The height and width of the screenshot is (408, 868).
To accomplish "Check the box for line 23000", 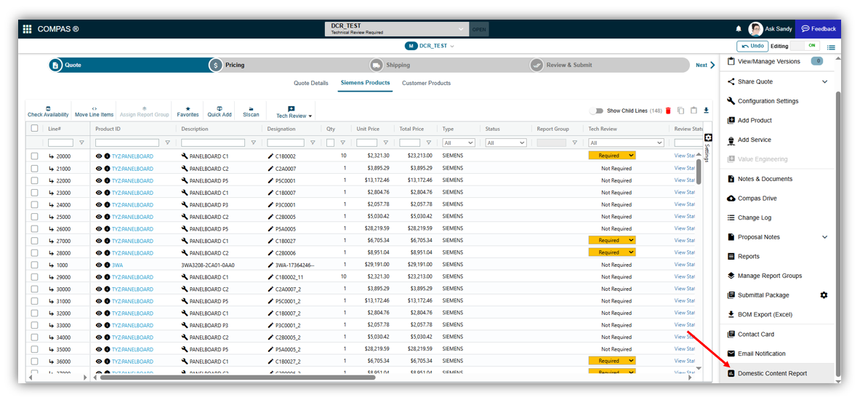I will [x=35, y=193].
